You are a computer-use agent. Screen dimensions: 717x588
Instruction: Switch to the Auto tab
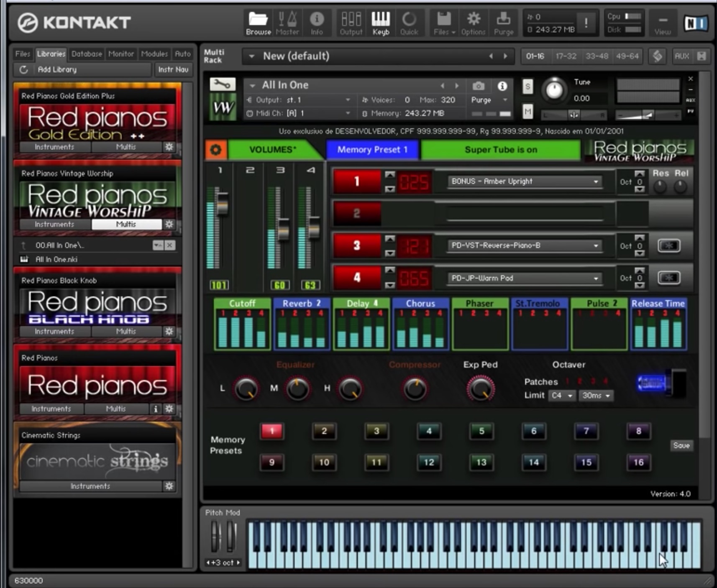(x=182, y=54)
